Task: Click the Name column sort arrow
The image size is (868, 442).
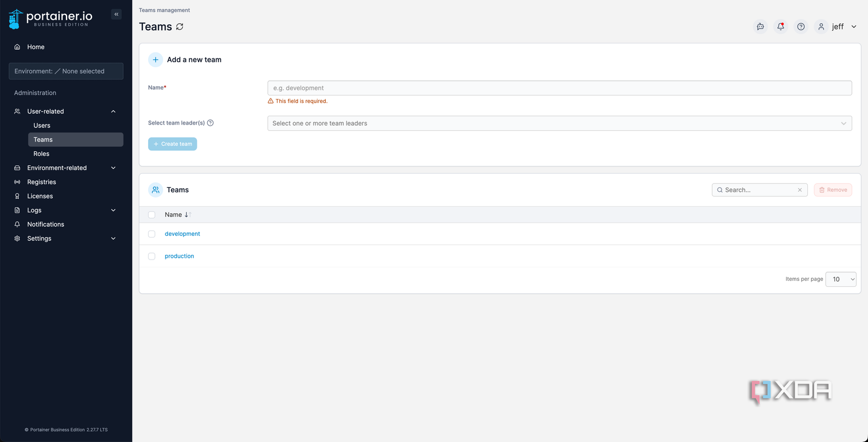Action: (187, 215)
